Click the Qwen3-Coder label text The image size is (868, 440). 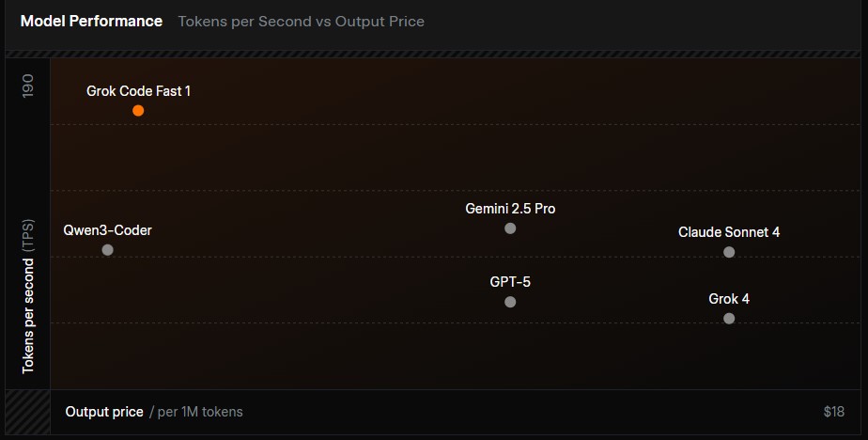pos(107,230)
